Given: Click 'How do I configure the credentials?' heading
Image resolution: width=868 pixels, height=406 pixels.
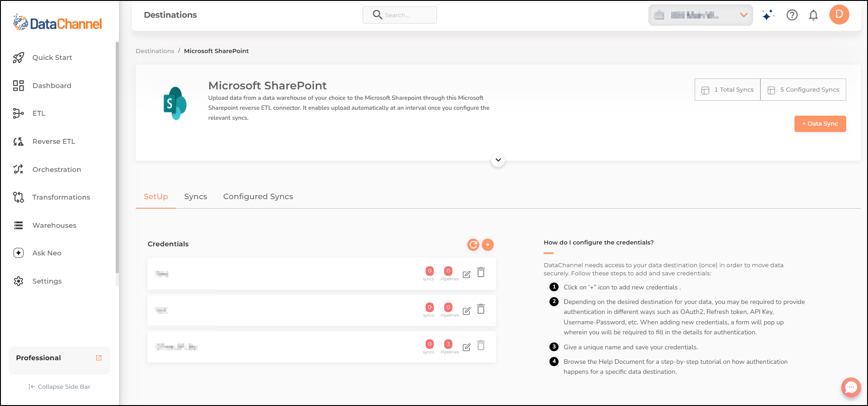Looking at the screenshot, I should 598,243.
